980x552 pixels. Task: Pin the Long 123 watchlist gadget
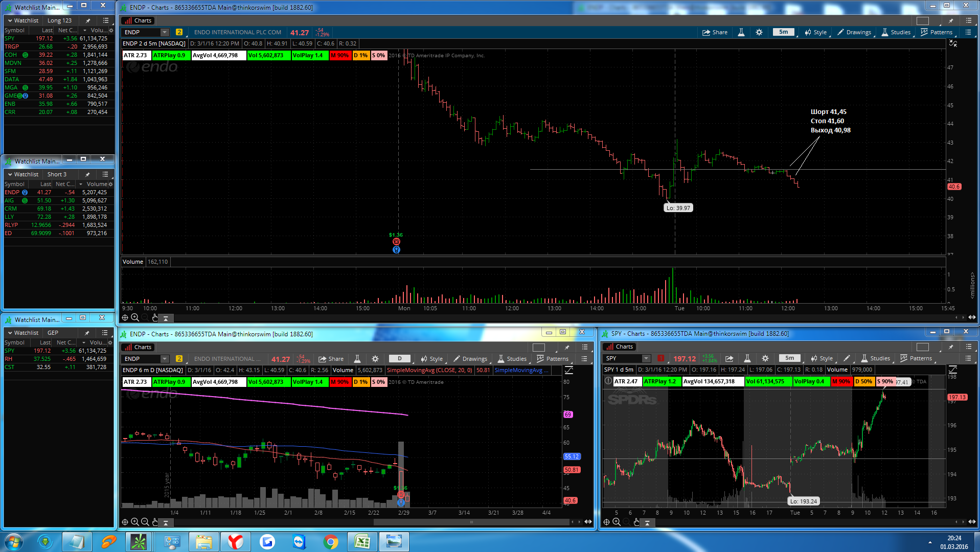coord(88,20)
